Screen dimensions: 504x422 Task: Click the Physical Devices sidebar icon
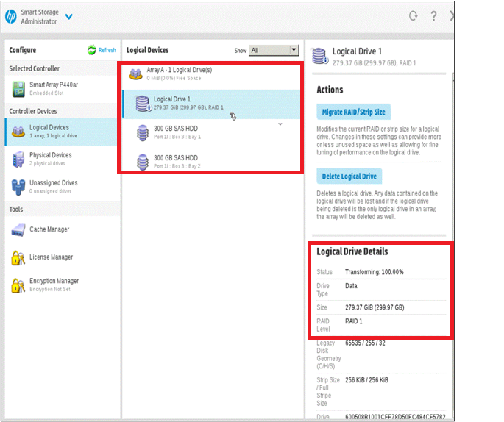[x=18, y=160]
